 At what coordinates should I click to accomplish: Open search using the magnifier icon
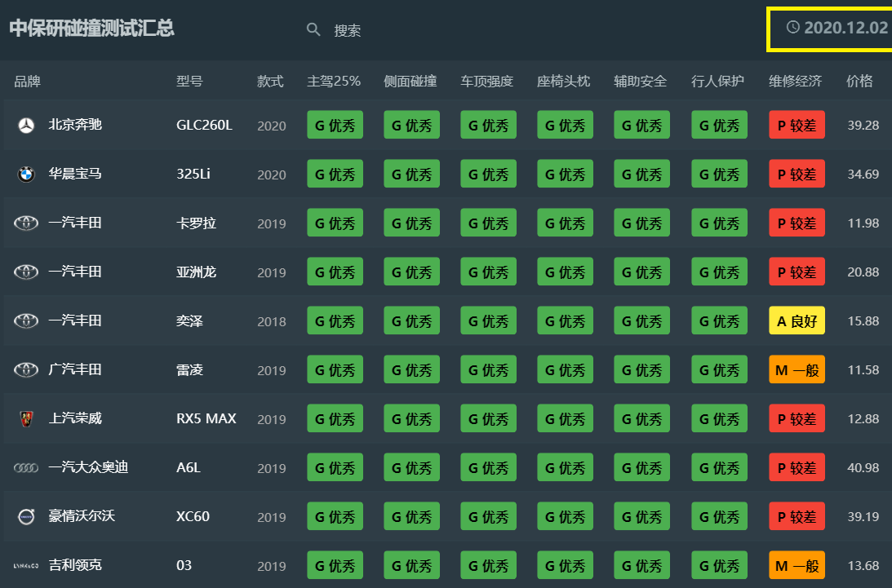click(x=314, y=29)
